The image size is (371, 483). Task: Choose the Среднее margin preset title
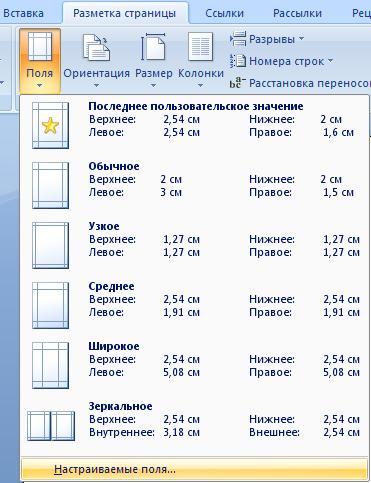(112, 286)
